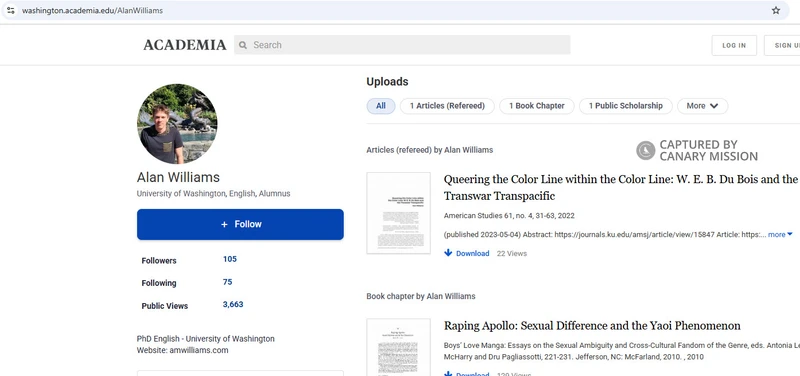Click the Followers label

pyautogui.click(x=159, y=261)
